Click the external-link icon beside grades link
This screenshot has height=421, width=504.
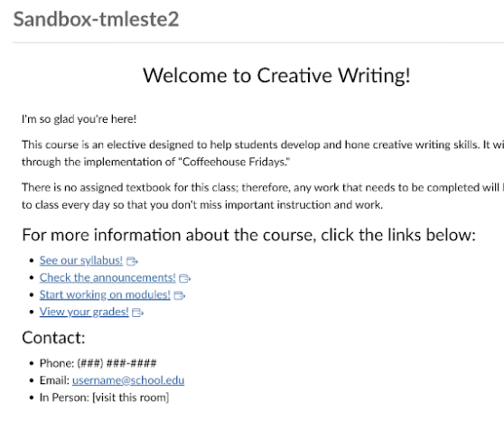click(138, 313)
